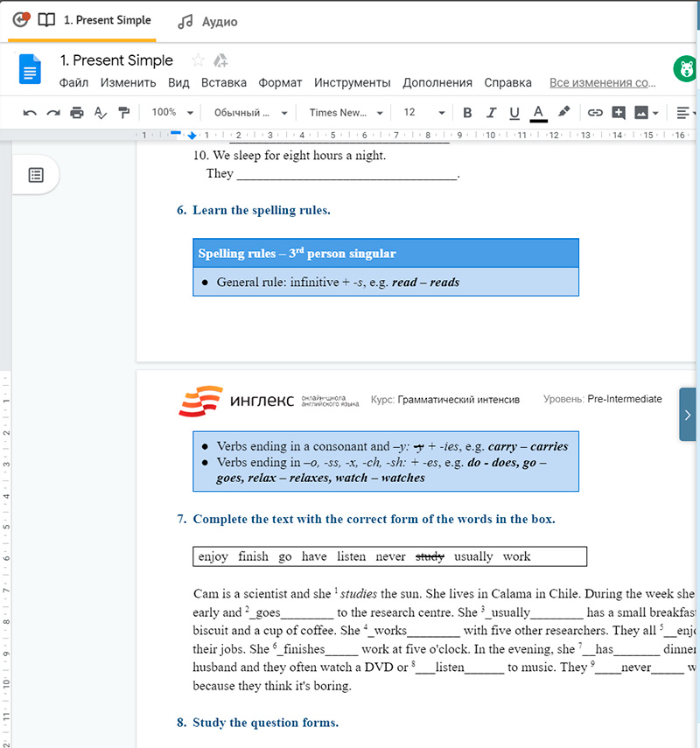This screenshot has width=700, height=748.
Task: Click the blank after '_goes' in the text
Action: [x=306, y=613]
